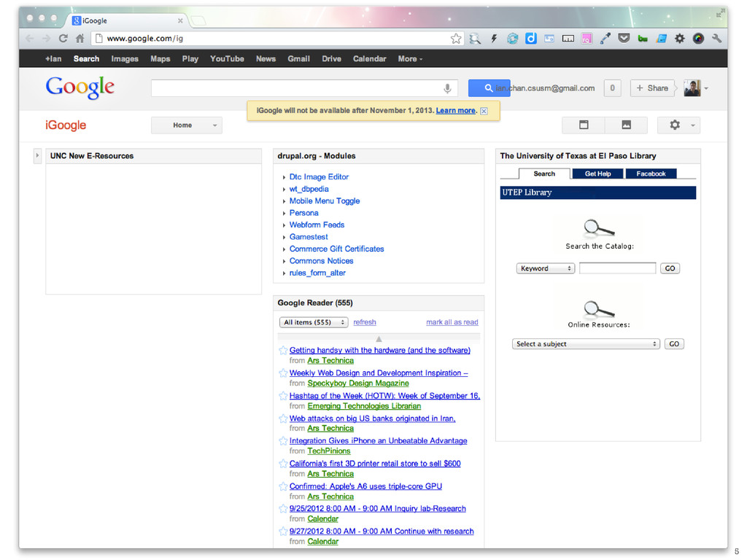Collapse Google Reader list with up triangle
The width and height of the screenshot is (747, 560).
(x=379, y=339)
